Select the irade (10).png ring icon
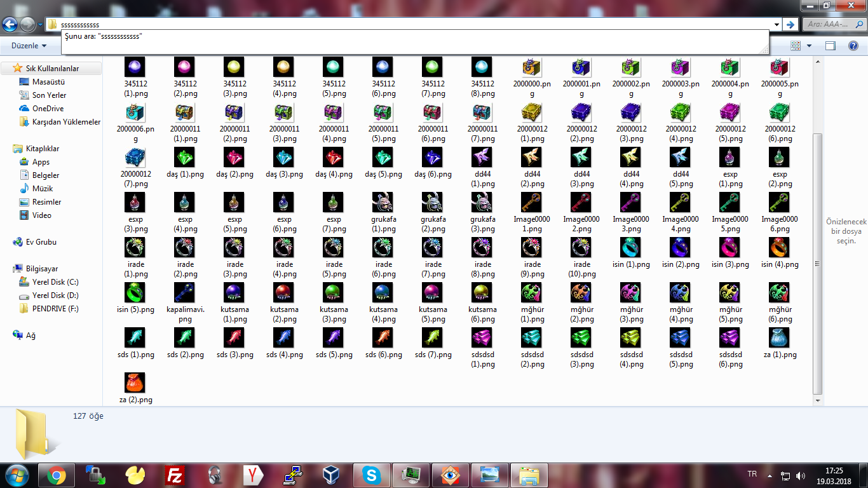 tap(581, 247)
